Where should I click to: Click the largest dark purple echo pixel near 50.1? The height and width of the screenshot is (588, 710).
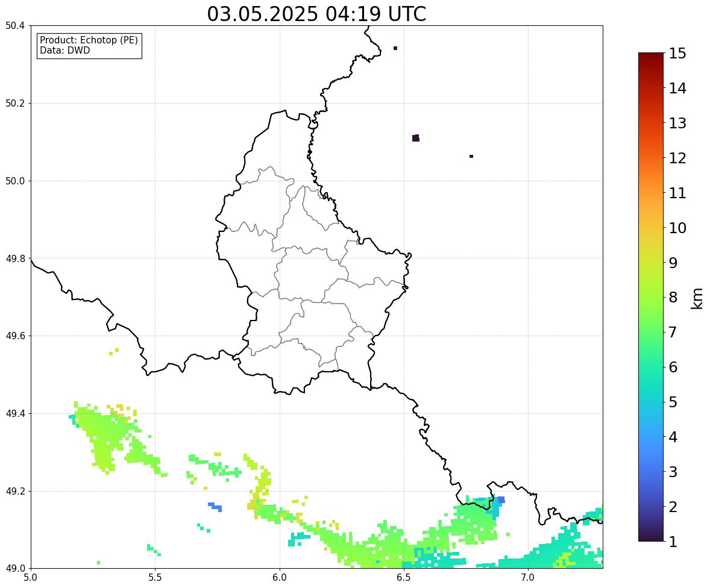(x=416, y=138)
